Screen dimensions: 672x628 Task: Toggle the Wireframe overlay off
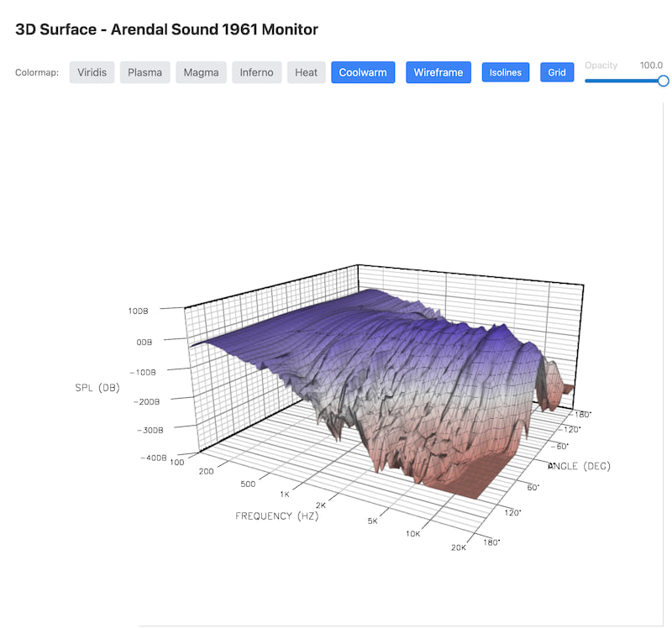[x=438, y=72]
